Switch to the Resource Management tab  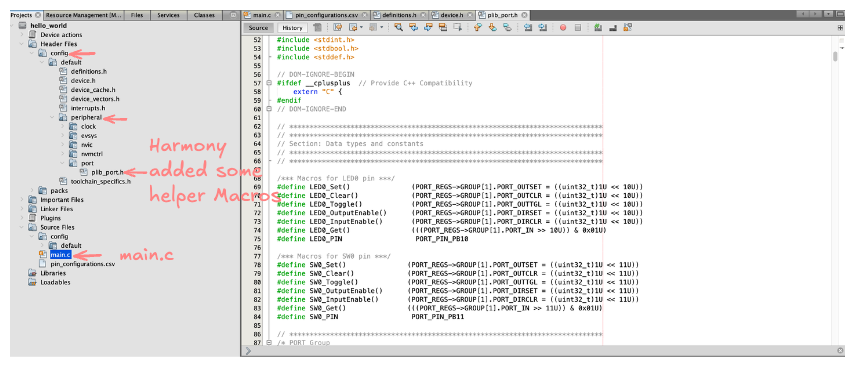pyautogui.click(x=84, y=15)
